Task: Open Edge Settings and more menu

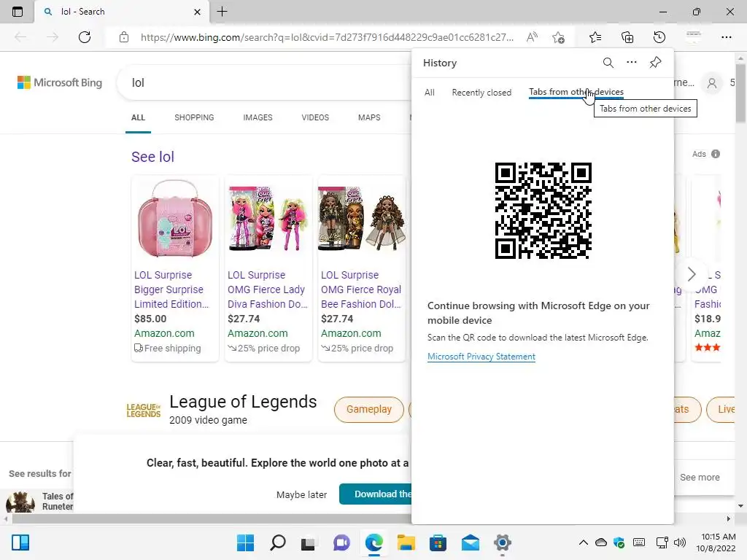Action: tap(726, 37)
